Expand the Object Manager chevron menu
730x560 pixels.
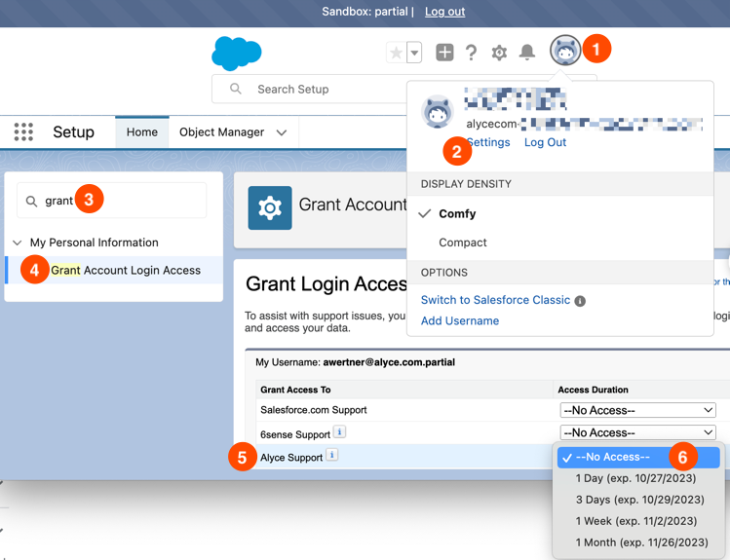click(282, 132)
